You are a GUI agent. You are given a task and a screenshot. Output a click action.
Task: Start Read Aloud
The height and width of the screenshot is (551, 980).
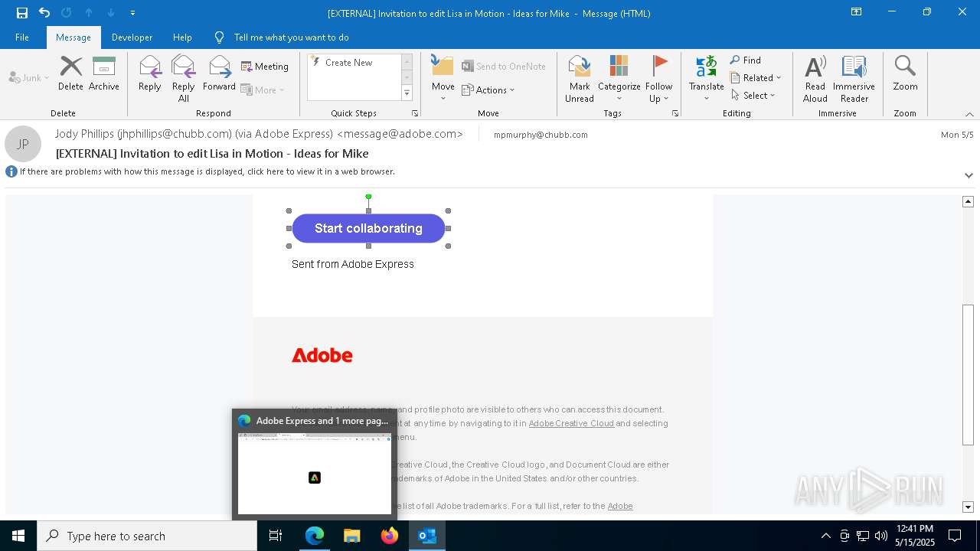coord(815,79)
